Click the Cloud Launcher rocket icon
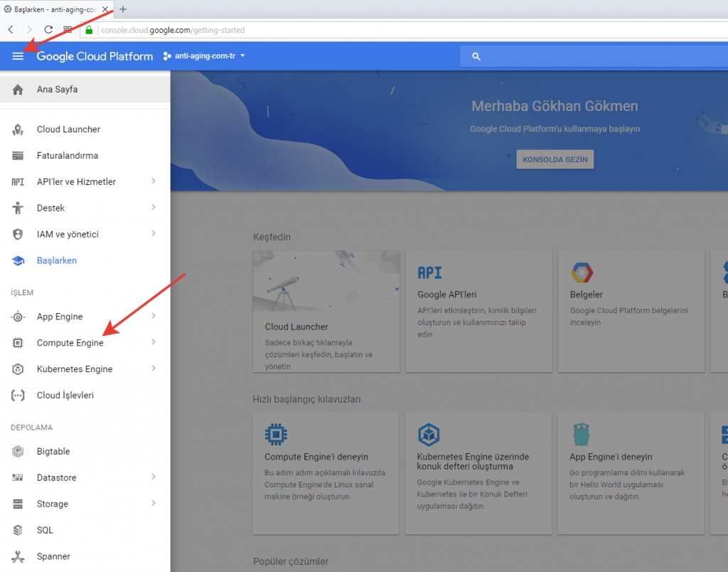728x572 pixels. 18,129
